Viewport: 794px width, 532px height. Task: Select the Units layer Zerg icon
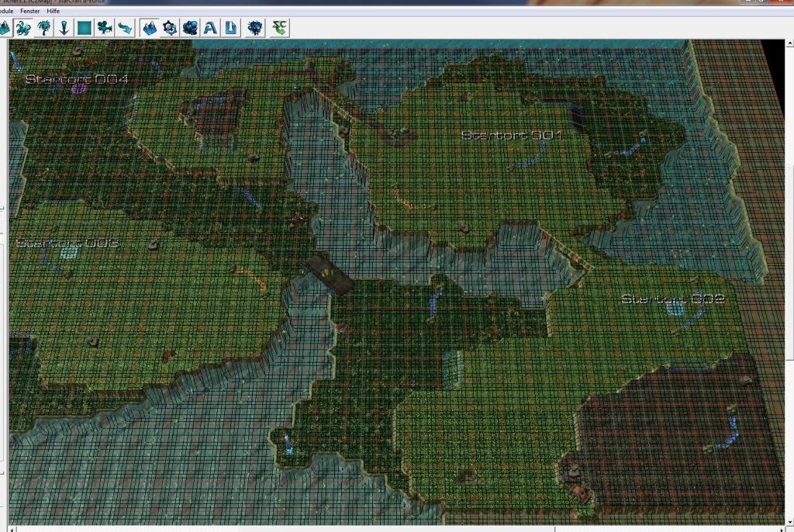click(23, 29)
